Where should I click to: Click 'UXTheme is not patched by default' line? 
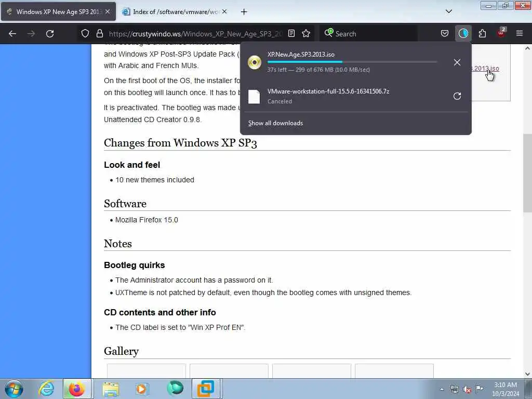263,292
